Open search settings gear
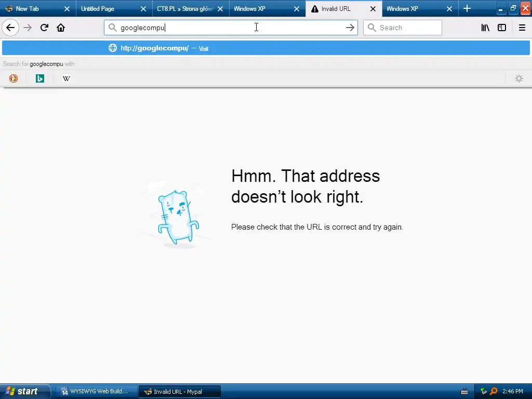Image resolution: width=532 pixels, height=399 pixels. coord(519,78)
